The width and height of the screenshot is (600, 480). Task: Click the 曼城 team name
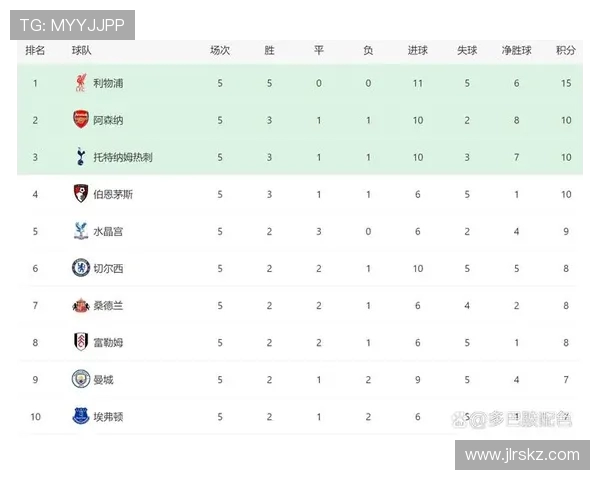102,379
